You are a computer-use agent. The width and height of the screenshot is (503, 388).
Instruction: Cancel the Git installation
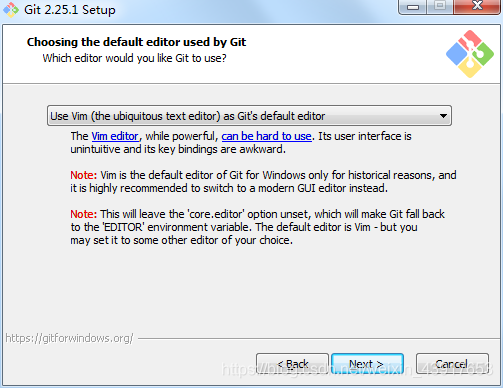[452, 364]
